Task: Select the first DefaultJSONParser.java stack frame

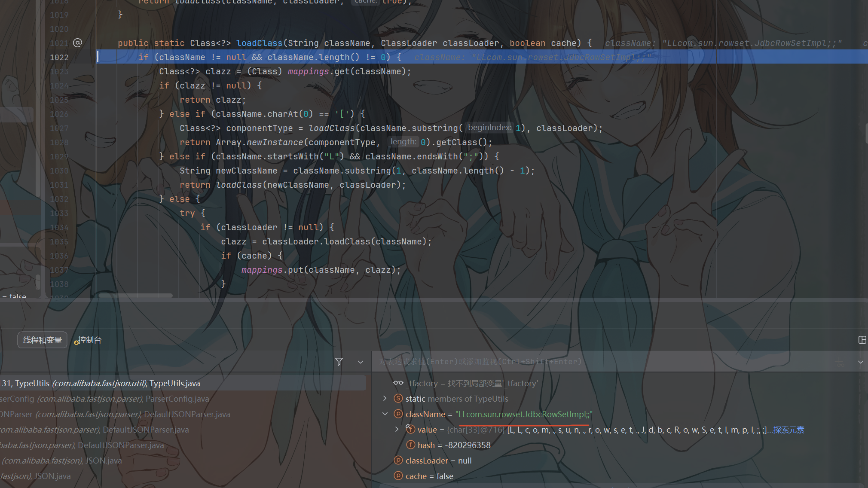Action: [183, 414]
